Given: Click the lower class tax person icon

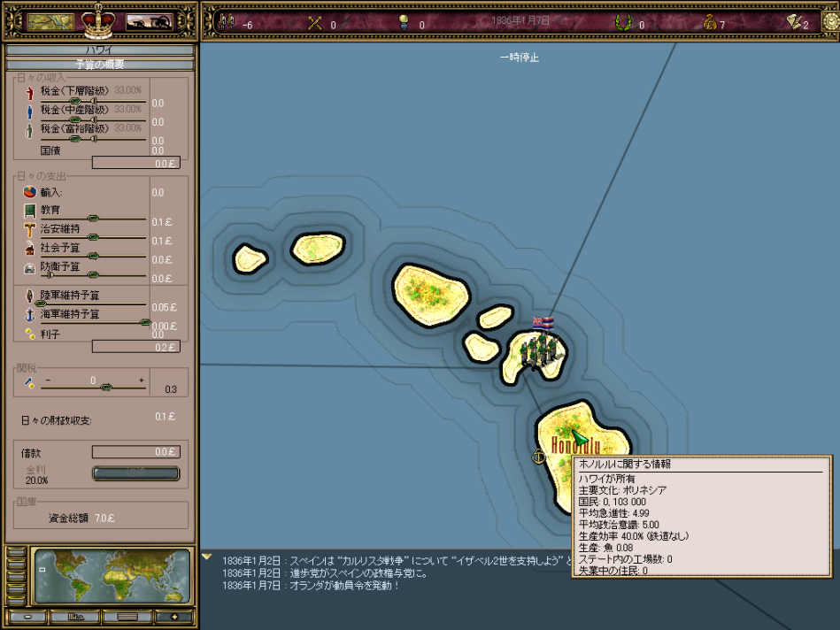Looking at the screenshot, I should point(29,93).
